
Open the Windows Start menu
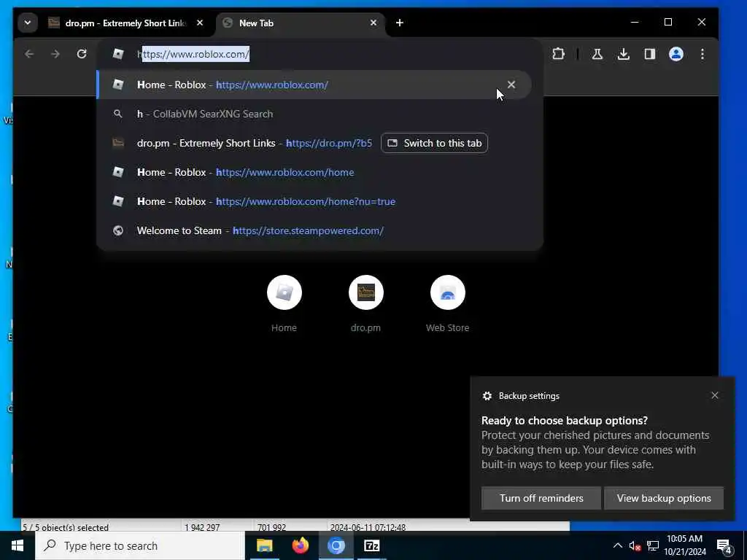click(18, 545)
